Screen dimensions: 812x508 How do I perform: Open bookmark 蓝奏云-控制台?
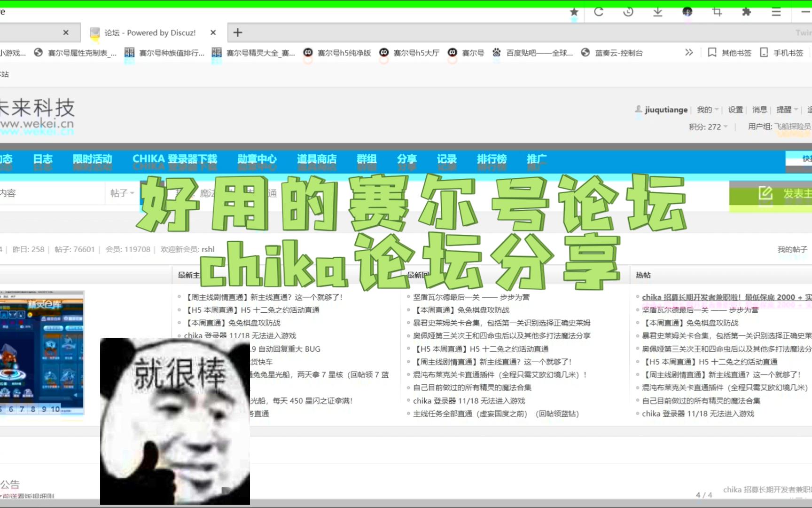pos(612,53)
